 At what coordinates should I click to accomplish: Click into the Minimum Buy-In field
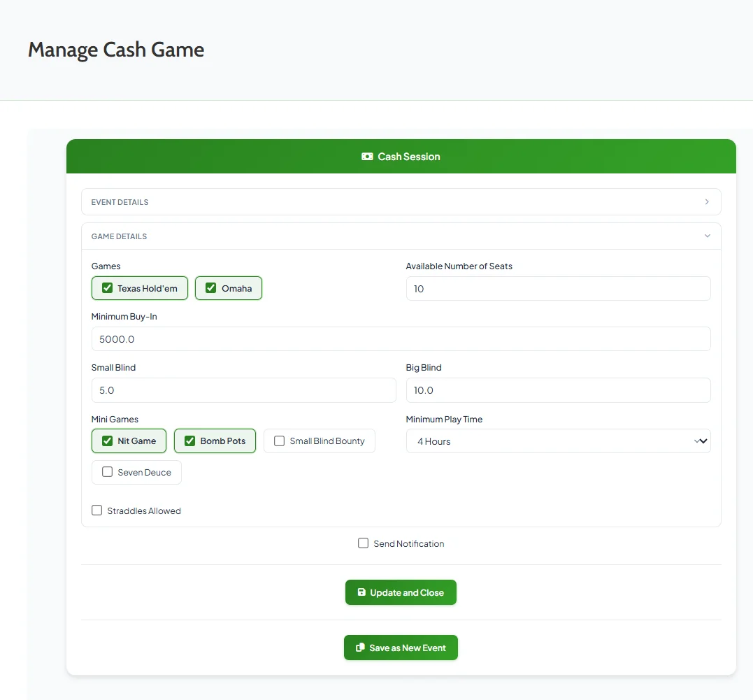click(401, 339)
